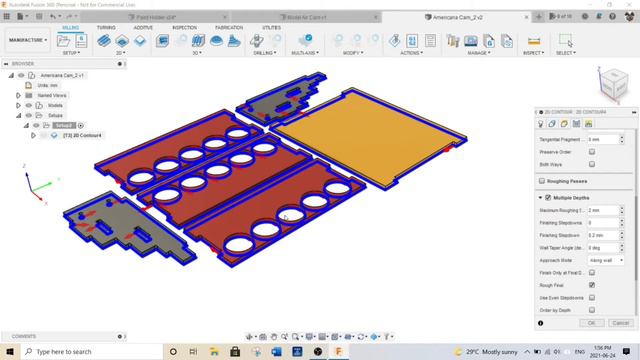Choose the 3D Contour dome icon
This screenshot has width=640, height=360.
[x=216, y=40]
